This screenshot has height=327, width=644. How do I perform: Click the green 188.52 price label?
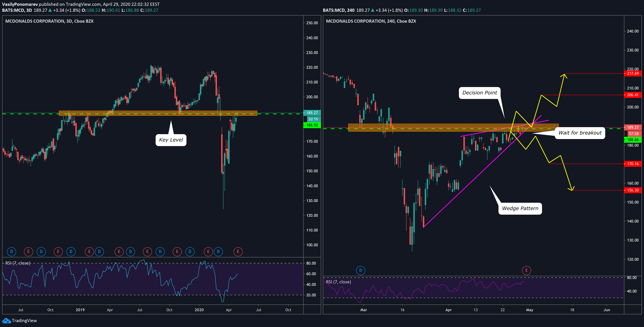click(x=312, y=125)
